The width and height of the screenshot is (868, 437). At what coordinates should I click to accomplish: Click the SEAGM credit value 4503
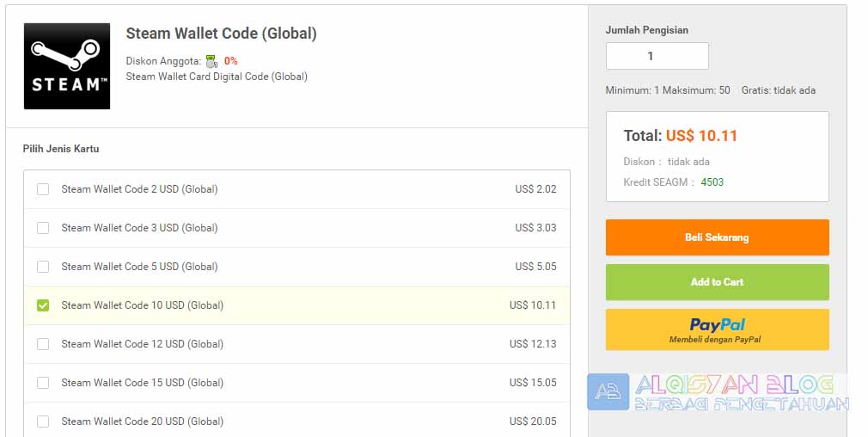pos(712,182)
